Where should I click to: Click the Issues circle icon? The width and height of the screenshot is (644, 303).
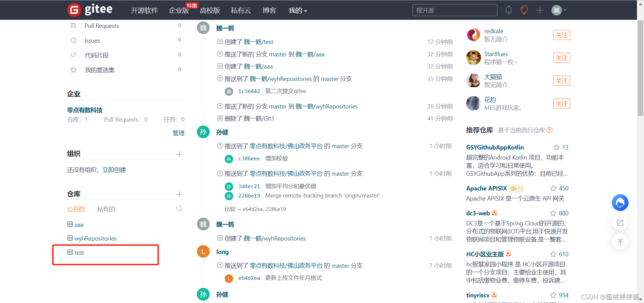tap(73, 40)
